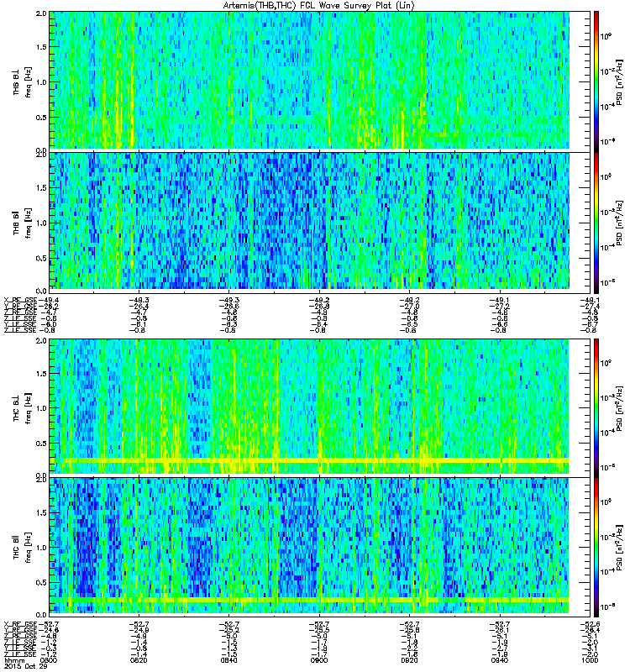Click the '-27.0' Y position value
Screen dimensions: 630x672
(x=409, y=307)
